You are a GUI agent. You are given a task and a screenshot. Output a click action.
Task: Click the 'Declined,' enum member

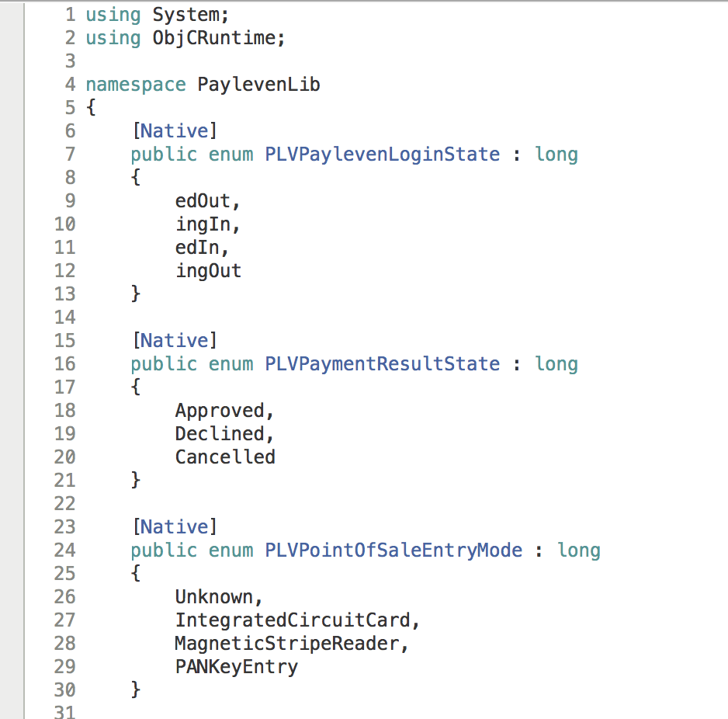tap(224, 434)
